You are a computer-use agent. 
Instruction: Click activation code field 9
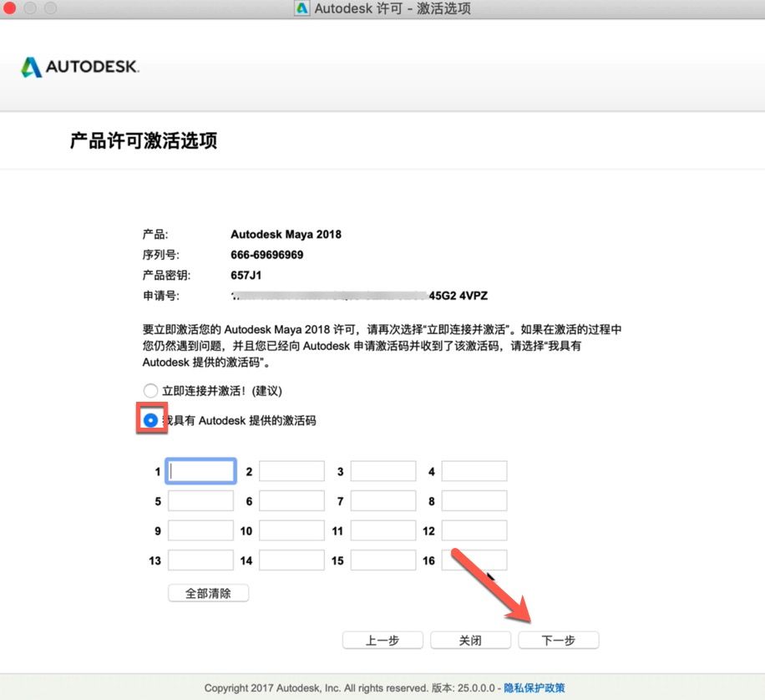point(200,530)
